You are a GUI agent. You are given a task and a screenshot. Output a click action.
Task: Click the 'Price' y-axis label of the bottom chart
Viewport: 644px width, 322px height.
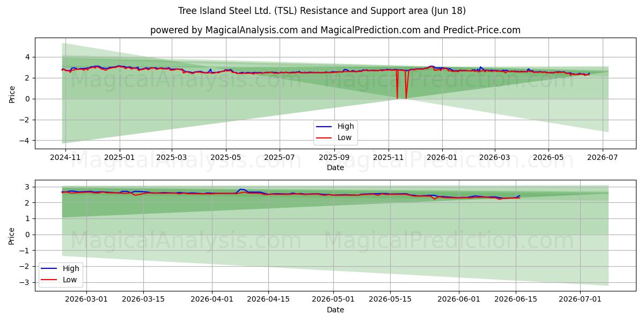point(12,235)
